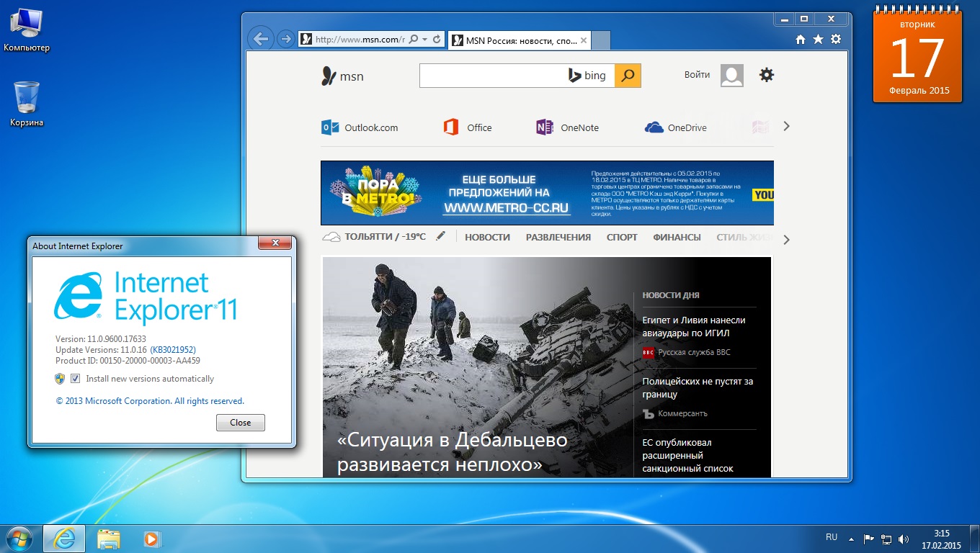This screenshot has height=553, width=980.
Task: Open the IE Tools gear icon
Action: coord(836,40)
